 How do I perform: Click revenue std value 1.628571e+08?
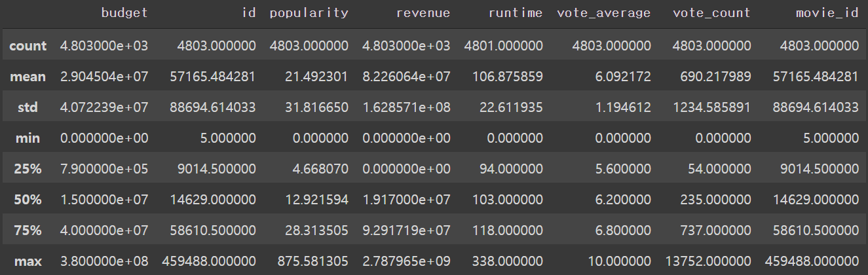click(x=407, y=107)
